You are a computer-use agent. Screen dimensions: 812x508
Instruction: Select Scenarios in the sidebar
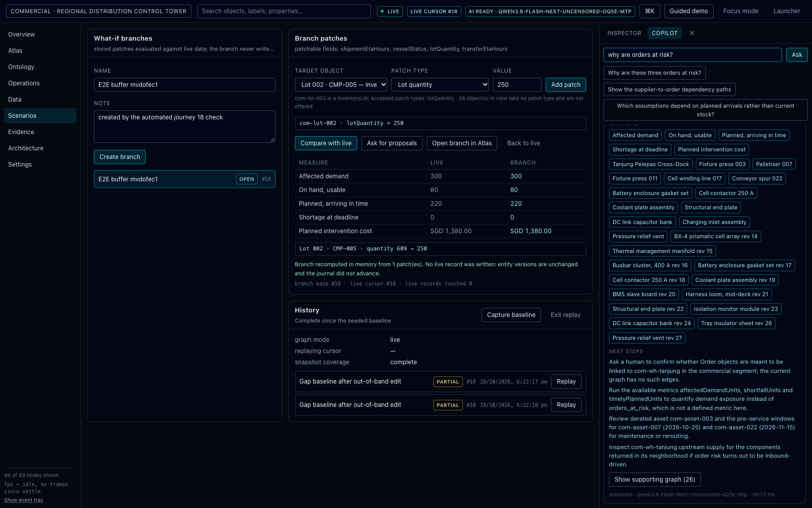coord(40,116)
